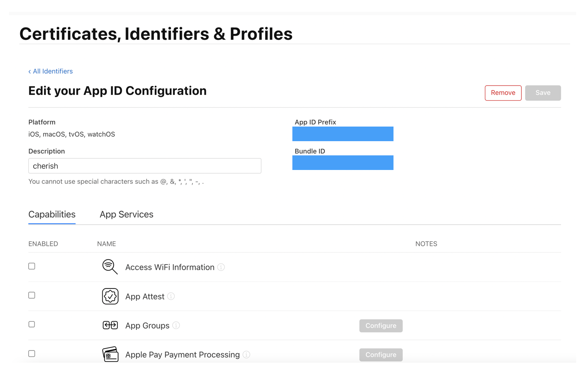Check the Apple Pay Payment Processing checkbox

point(32,354)
